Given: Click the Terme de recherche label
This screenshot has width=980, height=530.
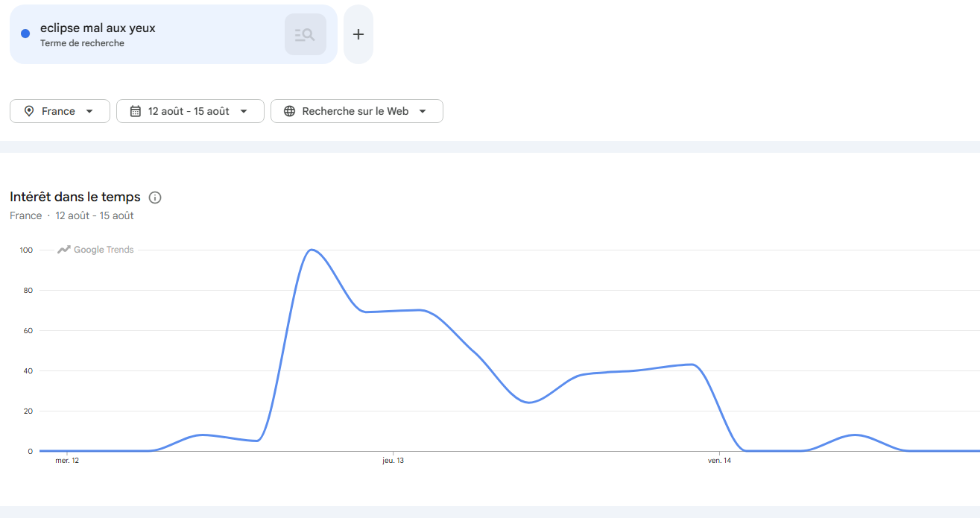Looking at the screenshot, I should point(82,43).
